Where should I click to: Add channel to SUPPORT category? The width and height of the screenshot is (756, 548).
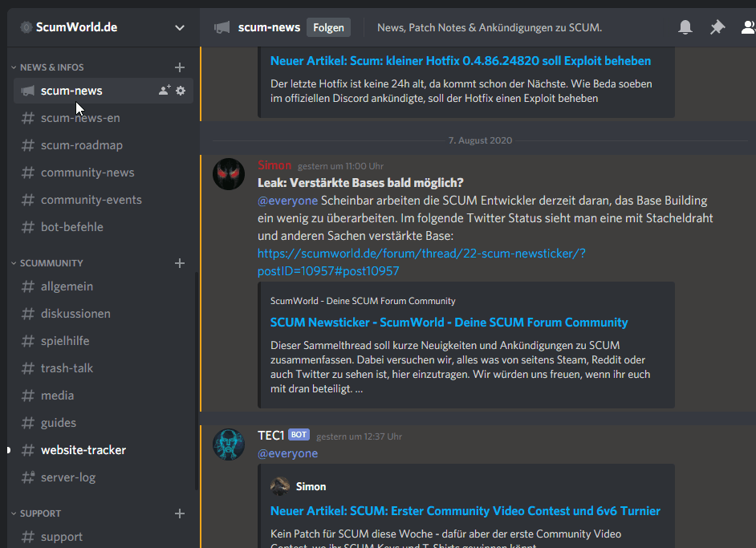tap(180, 513)
